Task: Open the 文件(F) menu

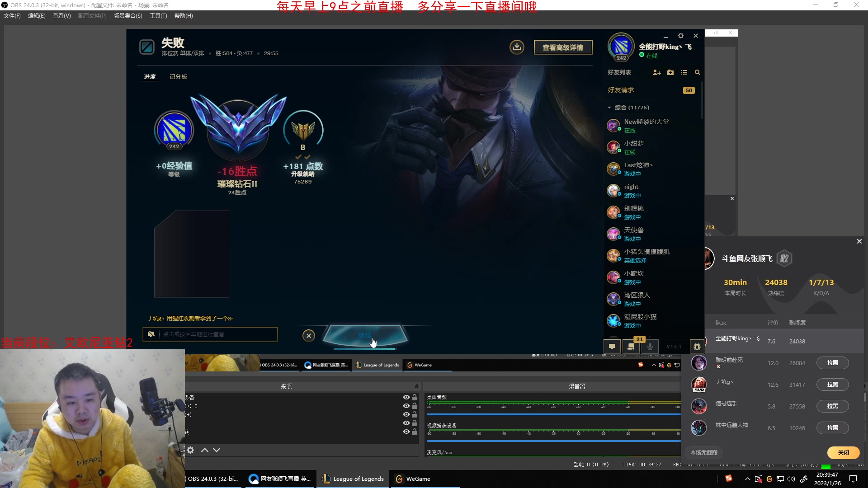Action: 12,16
